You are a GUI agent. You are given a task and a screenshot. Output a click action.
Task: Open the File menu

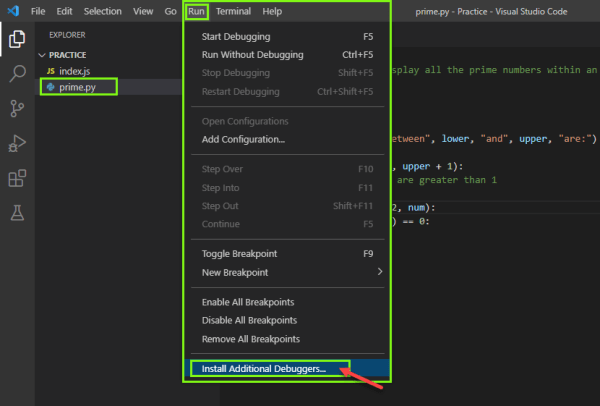click(x=38, y=11)
